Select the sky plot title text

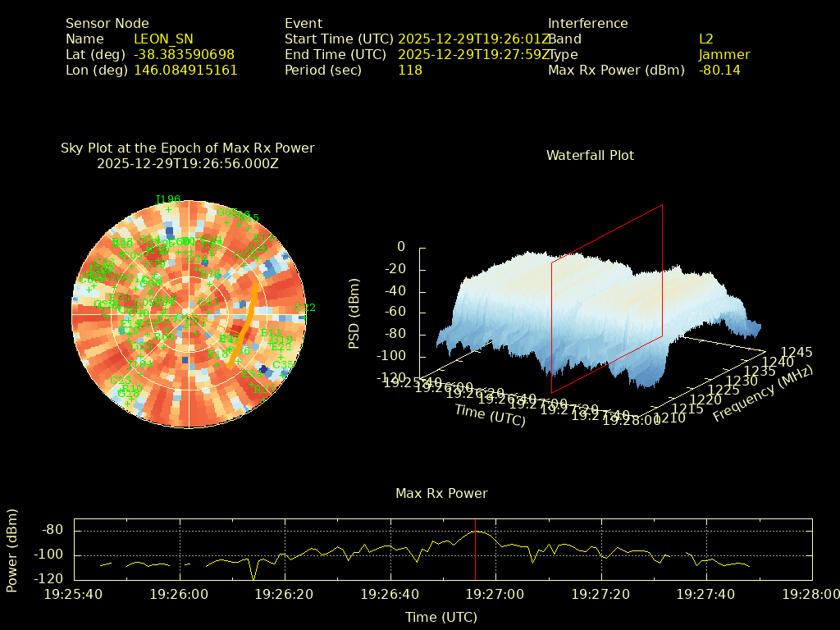[188, 148]
